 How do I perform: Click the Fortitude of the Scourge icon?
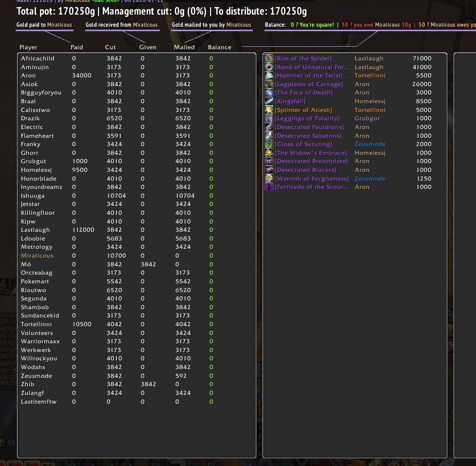click(269, 187)
